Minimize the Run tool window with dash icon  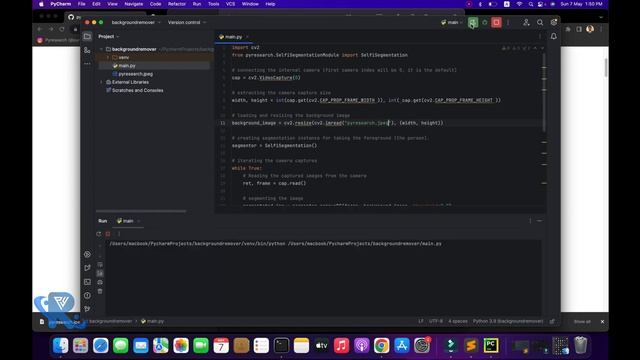tap(540, 221)
